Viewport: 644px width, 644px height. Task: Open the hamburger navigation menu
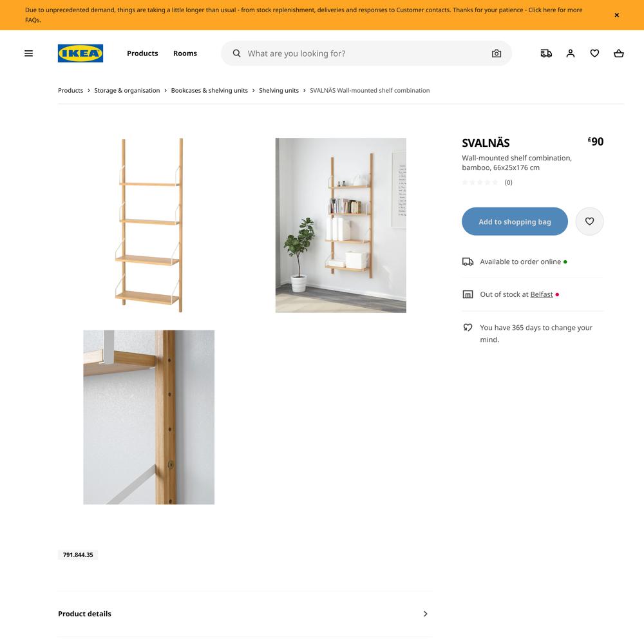(x=28, y=53)
